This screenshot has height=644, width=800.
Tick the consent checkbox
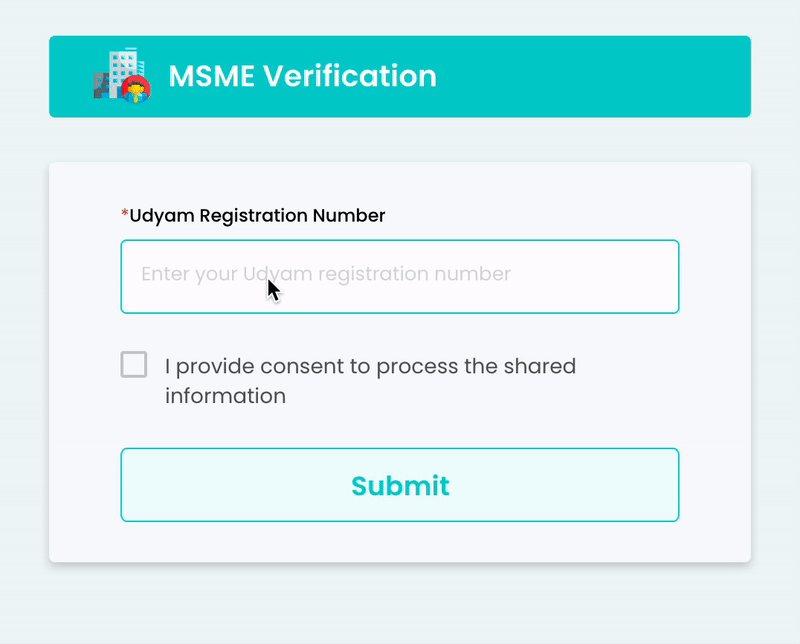click(134, 365)
